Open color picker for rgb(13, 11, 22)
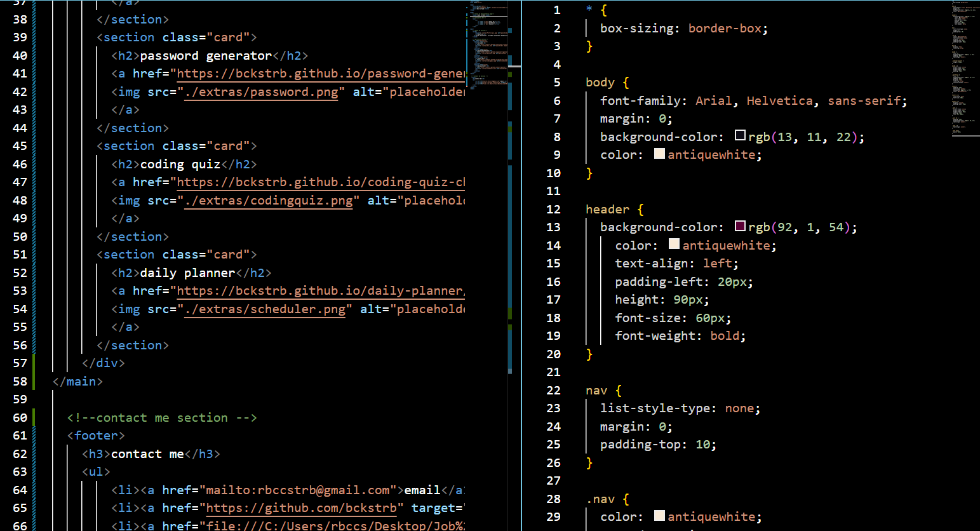 click(741, 136)
